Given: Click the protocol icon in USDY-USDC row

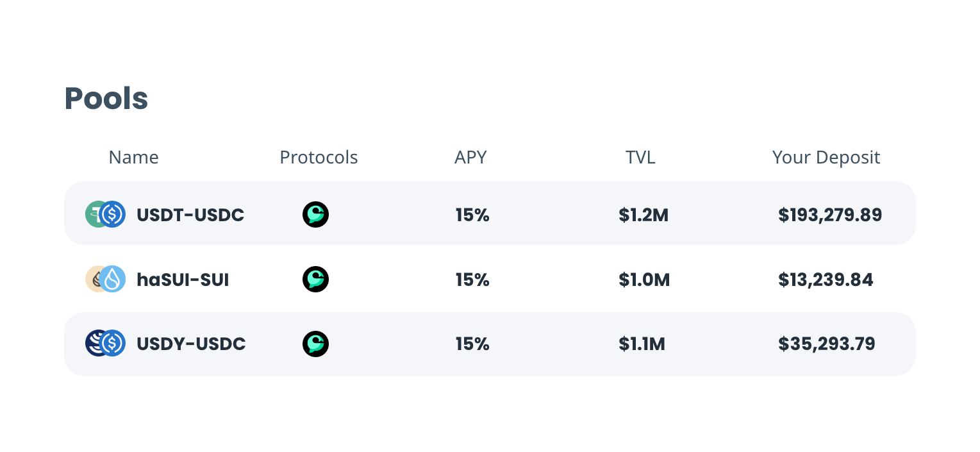Looking at the screenshot, I should [x=315, y=344].
